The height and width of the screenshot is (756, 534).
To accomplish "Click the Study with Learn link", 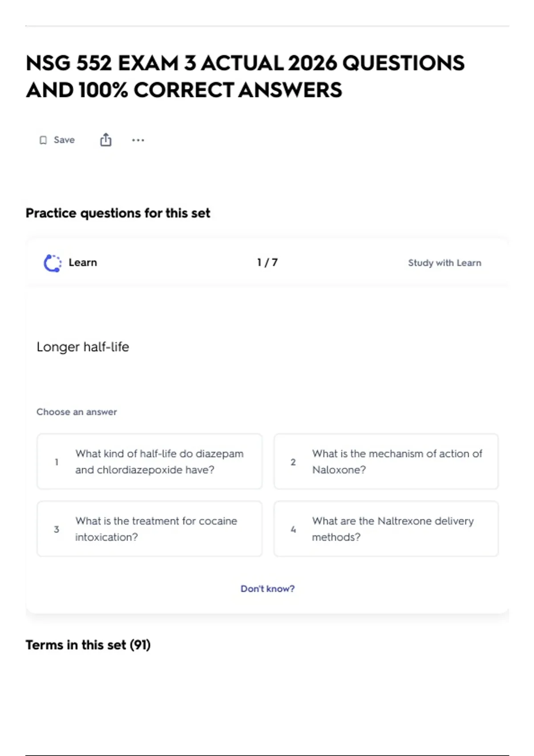I will (x=445, y=263).
